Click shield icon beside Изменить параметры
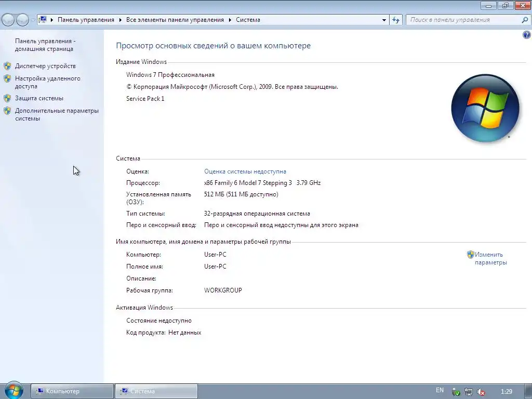The image size is (532, 399). tap(470, 254)
